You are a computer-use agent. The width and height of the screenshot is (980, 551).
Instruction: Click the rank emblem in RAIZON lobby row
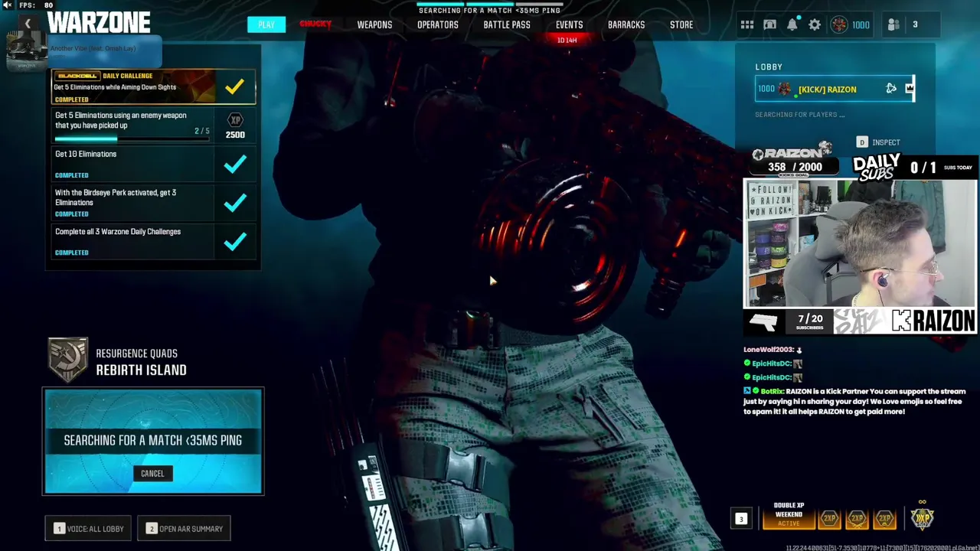[x=786, y=89]
